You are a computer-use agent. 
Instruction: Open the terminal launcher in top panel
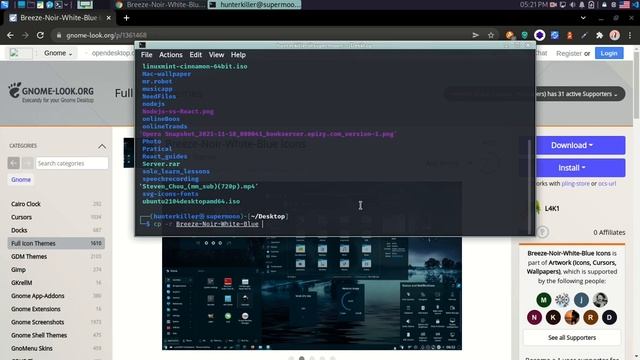tap(58, 5)
